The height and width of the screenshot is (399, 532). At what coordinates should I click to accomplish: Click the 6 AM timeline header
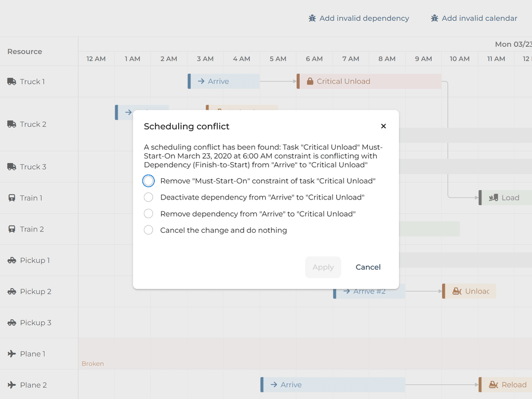[x=314, y=59]
